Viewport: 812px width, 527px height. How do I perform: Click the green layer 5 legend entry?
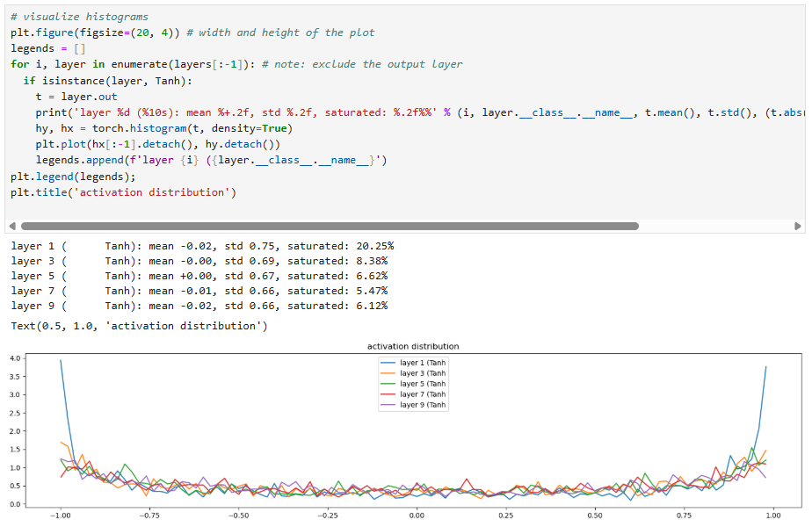click(x=422, y=384)
